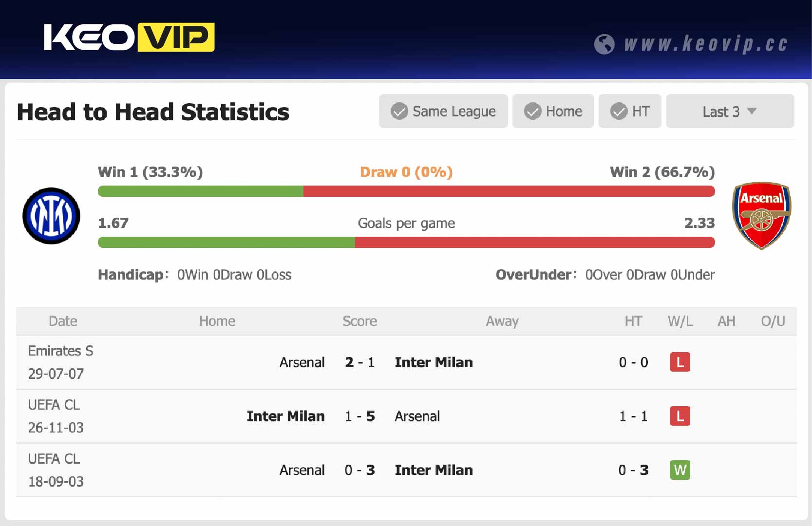Expand the O/U column header
812x527 pixels.
(x=773, y=321)
